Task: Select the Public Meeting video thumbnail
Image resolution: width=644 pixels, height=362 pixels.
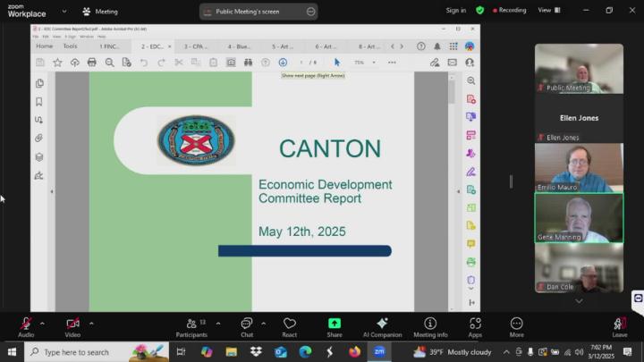Action: (x=579, y=69)
